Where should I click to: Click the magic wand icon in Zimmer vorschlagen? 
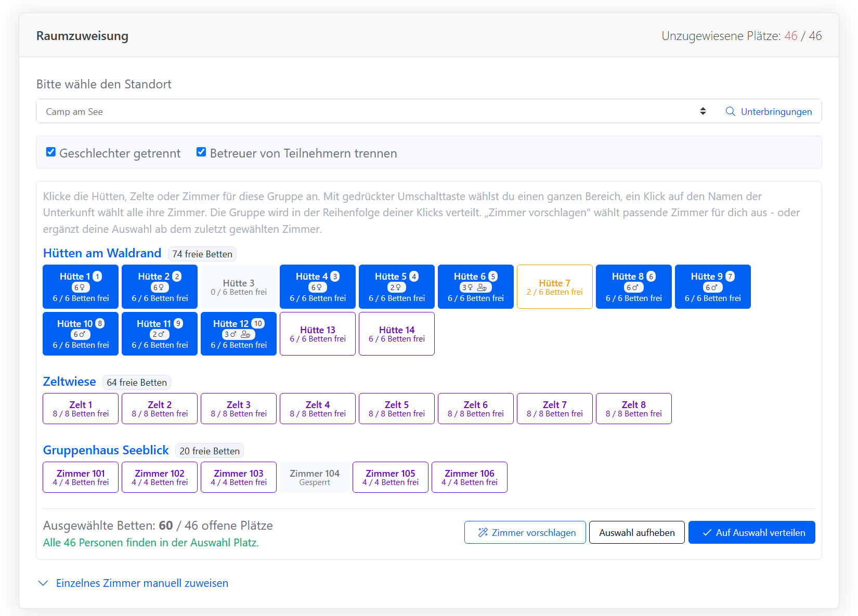pos(483,532)
